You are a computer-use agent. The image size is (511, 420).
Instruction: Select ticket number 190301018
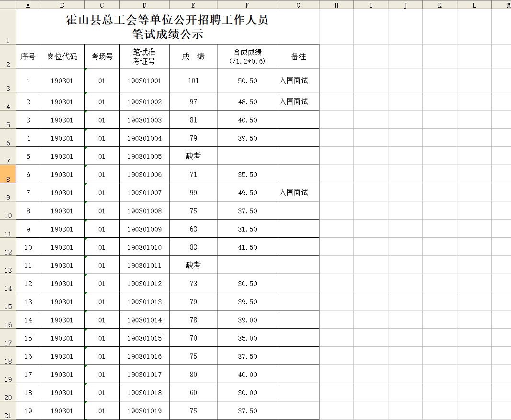[x=144, y=393]
